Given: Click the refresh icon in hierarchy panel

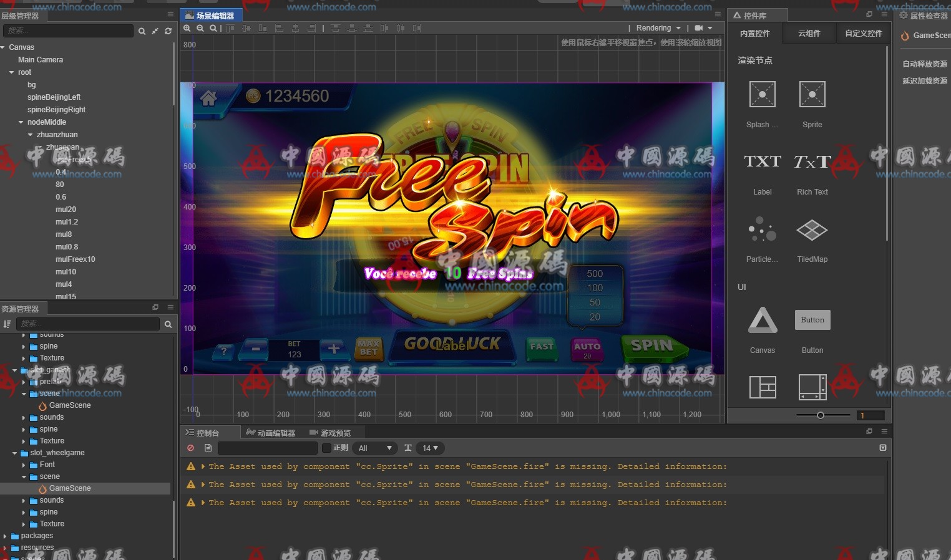Looking at the screenshot, I should (x=168, y=31).
